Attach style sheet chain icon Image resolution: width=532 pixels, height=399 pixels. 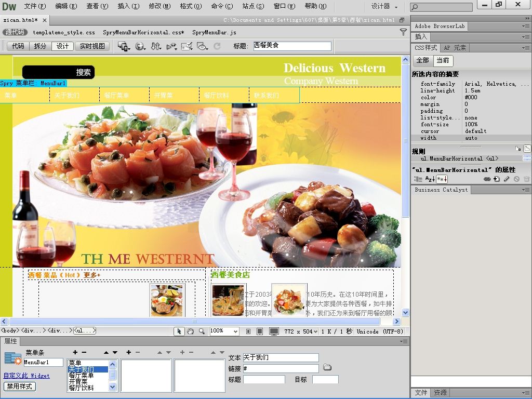click(487, 179)
